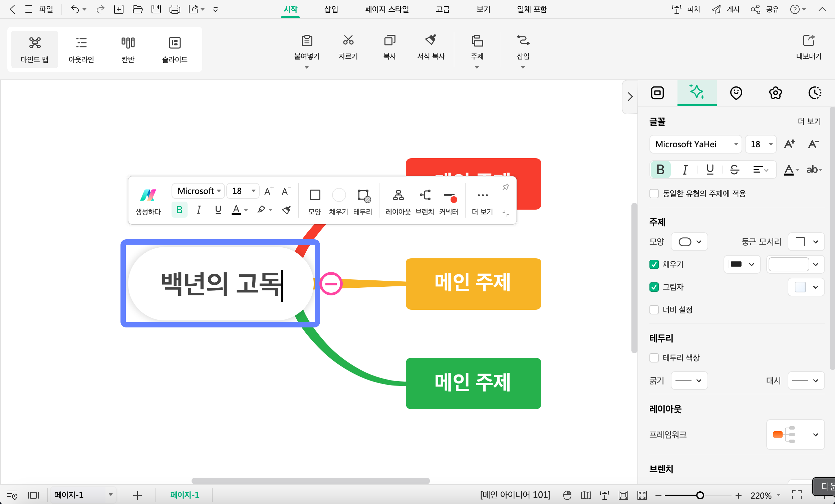835x504 pixels.
Task: Enable 너비 설정 checkbox
Action: [x=654, y=309]
